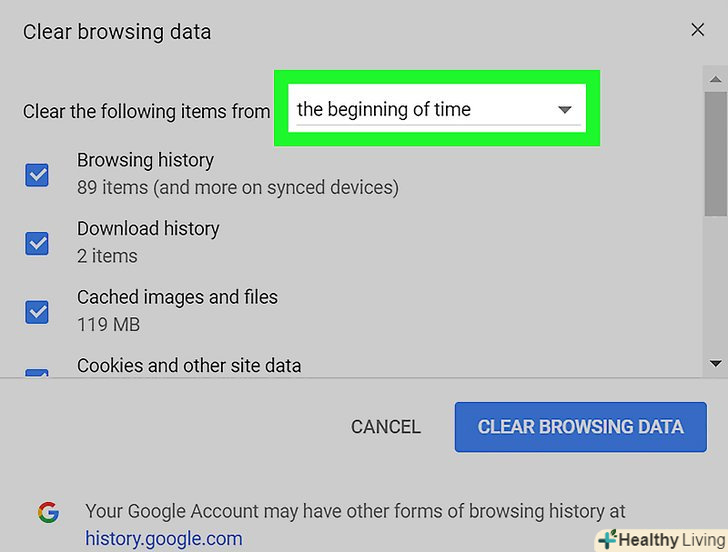Screen dimensions: 728x552
Task: Toggle Cookies and other site data checkbox
Action: coord(37,375)
